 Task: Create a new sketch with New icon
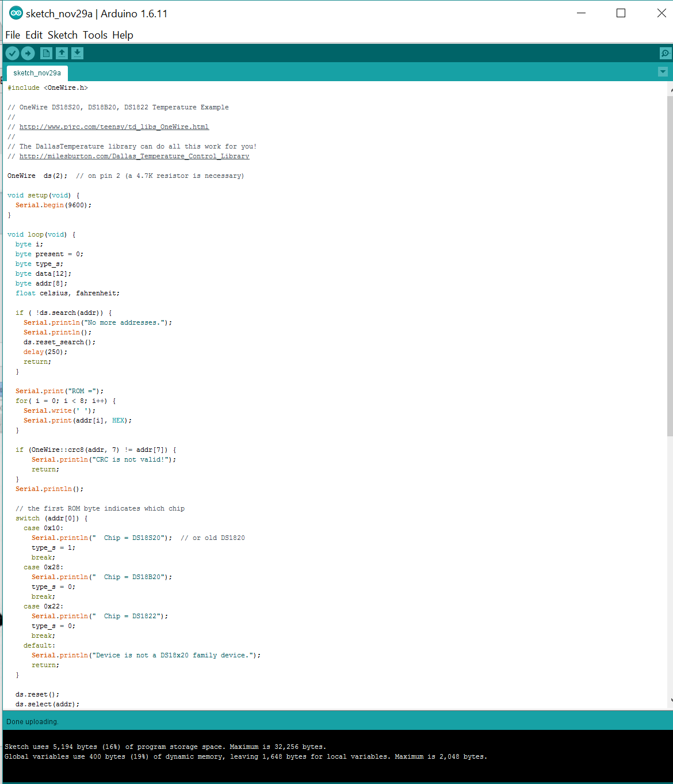[x=46, y=54]
